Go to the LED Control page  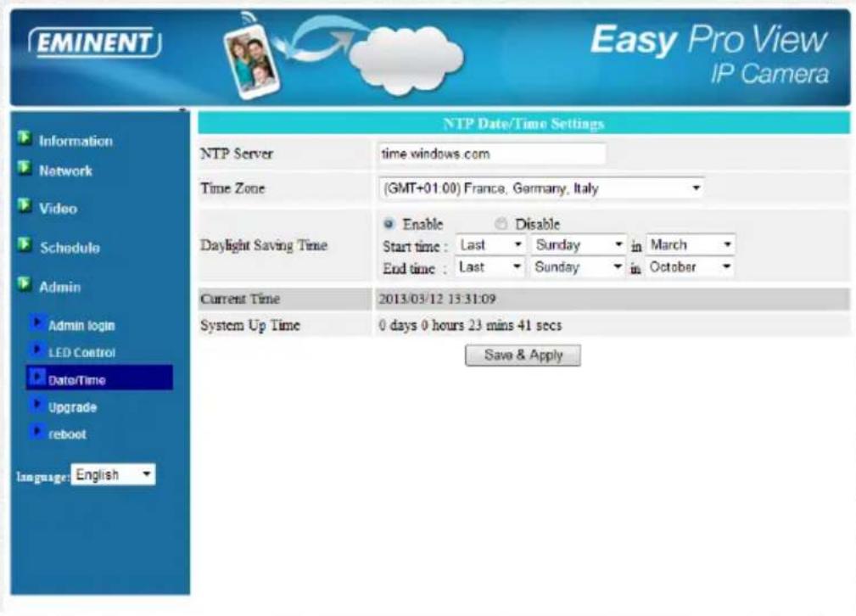82,353
